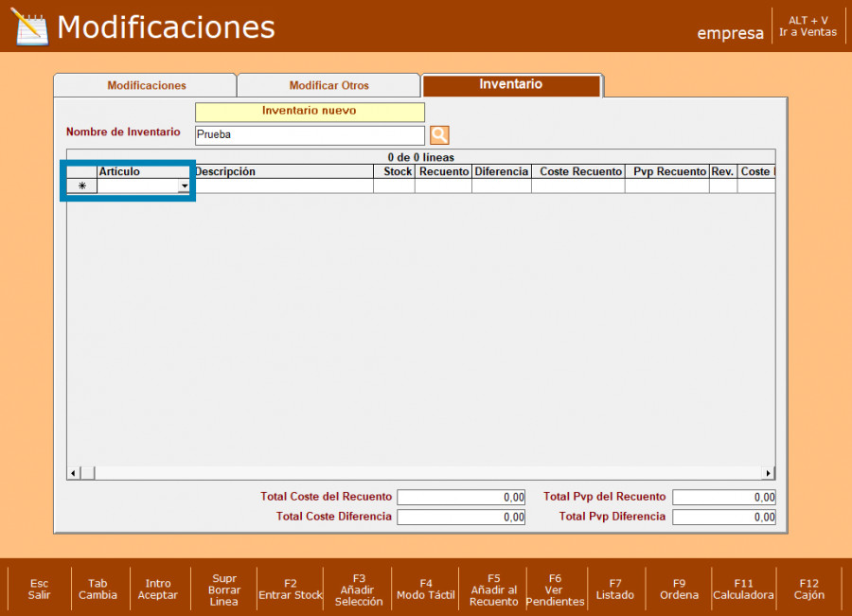This screenshot has height=616, width=852.
Task: Click F5 Añadir al Recuento
Action: (493, 590)
